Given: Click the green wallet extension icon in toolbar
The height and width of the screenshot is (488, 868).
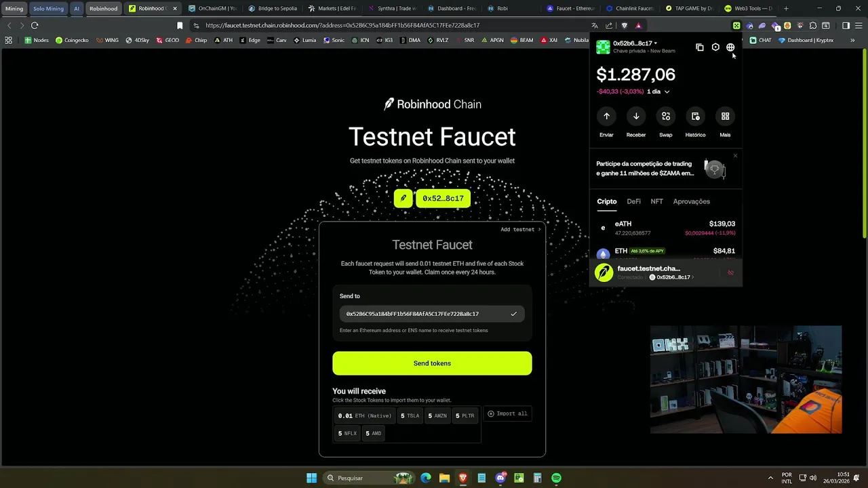Looking at the screenshot, I should pyautogui.click(x=736, y=26).
